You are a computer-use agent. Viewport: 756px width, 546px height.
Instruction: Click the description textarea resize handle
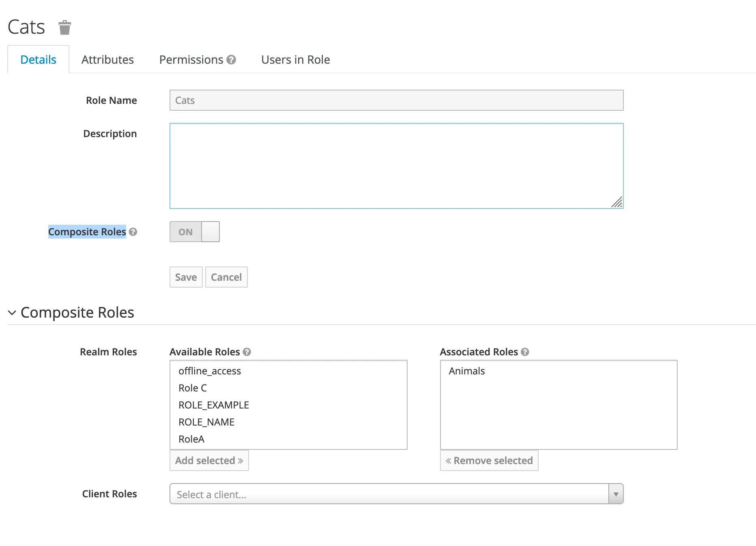[617, 202]
